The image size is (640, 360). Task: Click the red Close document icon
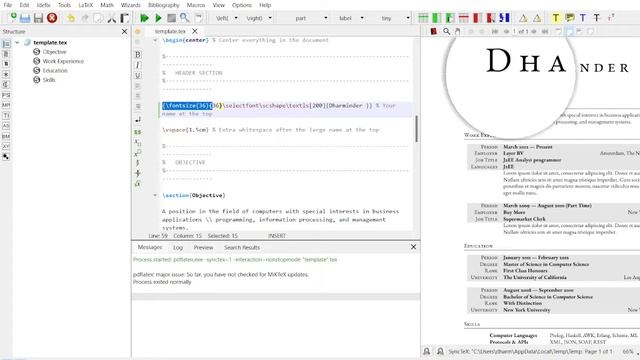coord(52,18)
